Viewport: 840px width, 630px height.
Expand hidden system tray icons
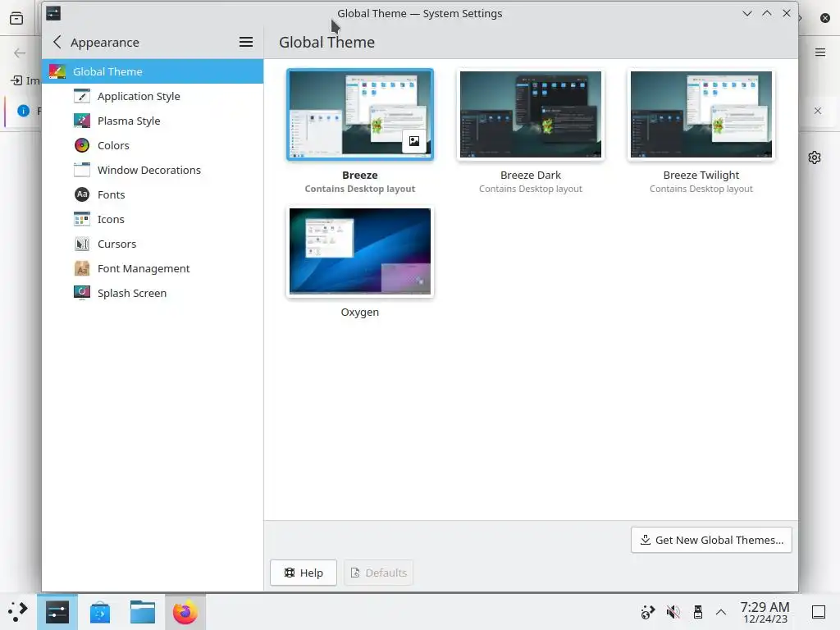tap(721, 612)
